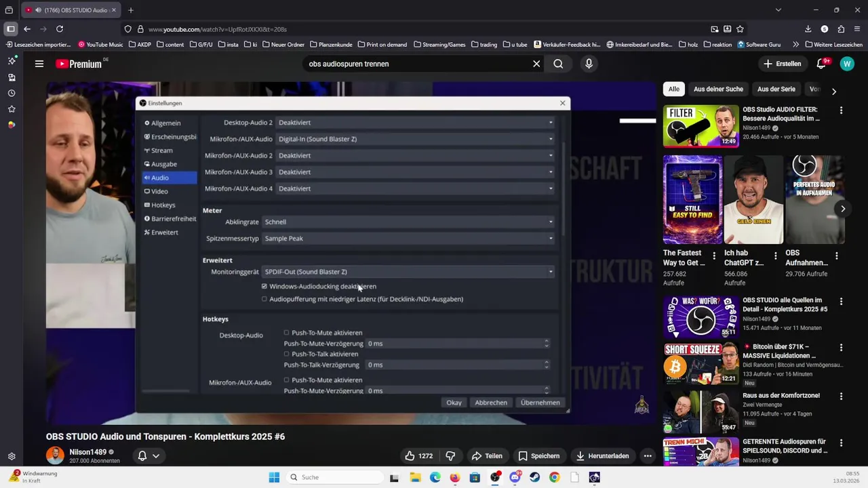Start voice search with the microphone
This screenshot has width=868, height=488.
pyautogui.click(x=589, y=64)
